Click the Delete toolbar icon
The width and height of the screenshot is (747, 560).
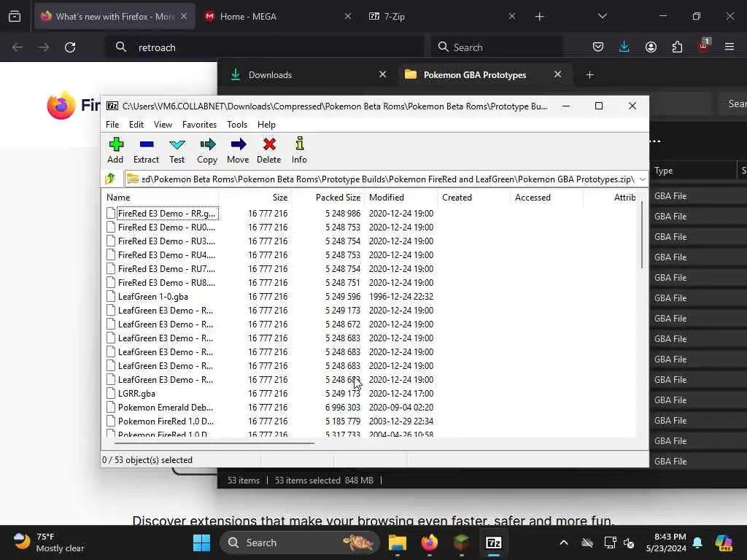[268, 150]
